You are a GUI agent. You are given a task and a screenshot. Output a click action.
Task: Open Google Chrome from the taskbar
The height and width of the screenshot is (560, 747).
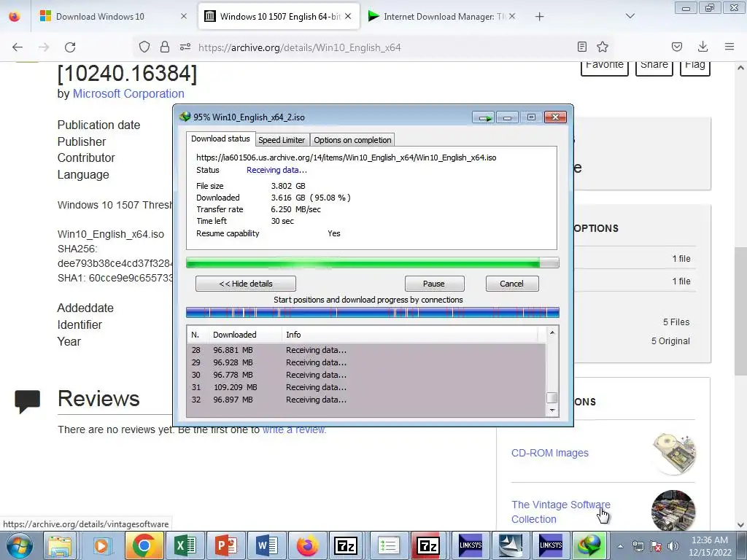pyautogui.click(x=144, y=545)
